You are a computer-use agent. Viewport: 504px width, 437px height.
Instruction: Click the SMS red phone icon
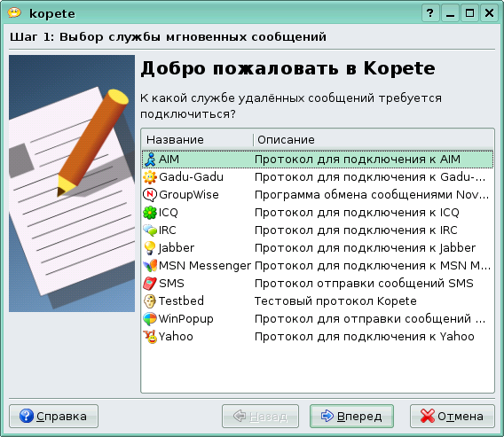point(150,283)
